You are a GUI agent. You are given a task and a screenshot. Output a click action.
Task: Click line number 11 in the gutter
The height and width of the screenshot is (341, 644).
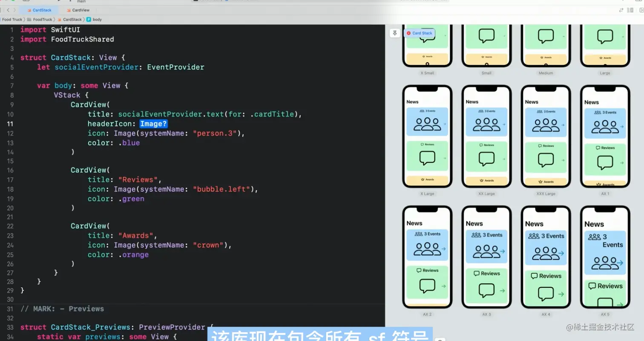pyautogui.click(x=10, y=124)
